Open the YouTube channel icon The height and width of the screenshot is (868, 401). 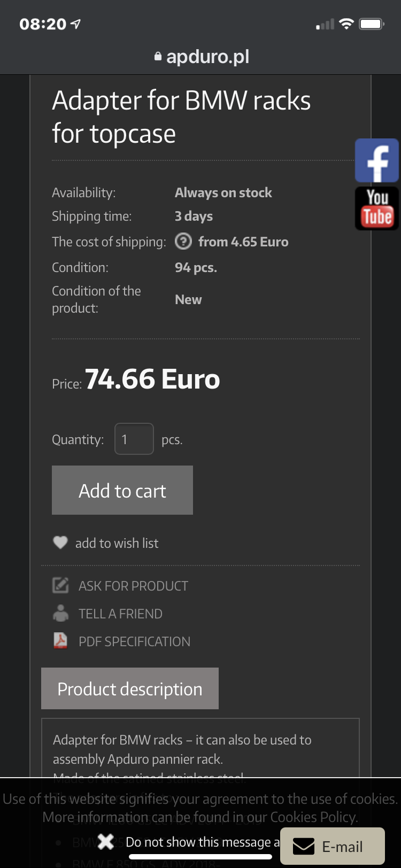[x=377, y=208]
